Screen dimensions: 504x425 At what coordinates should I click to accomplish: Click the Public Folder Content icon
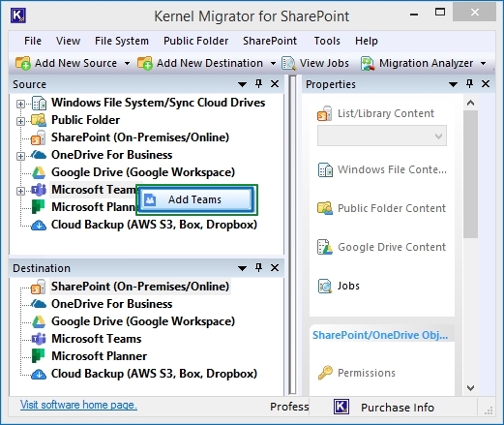click(x=325, y=208)
